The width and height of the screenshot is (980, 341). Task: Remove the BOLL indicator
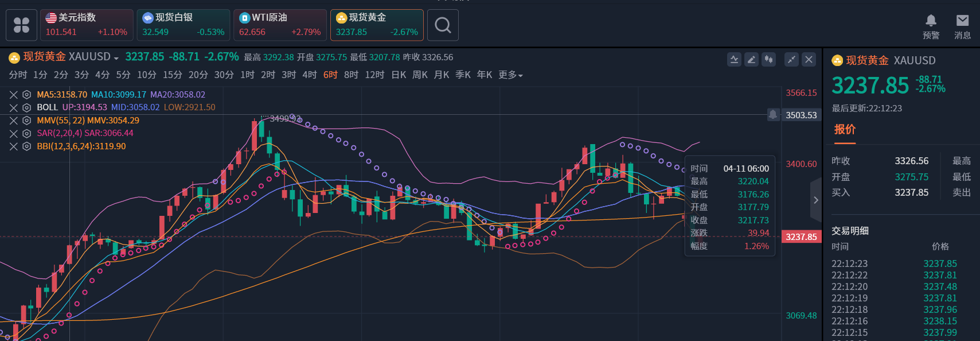(x=14, y=107)
